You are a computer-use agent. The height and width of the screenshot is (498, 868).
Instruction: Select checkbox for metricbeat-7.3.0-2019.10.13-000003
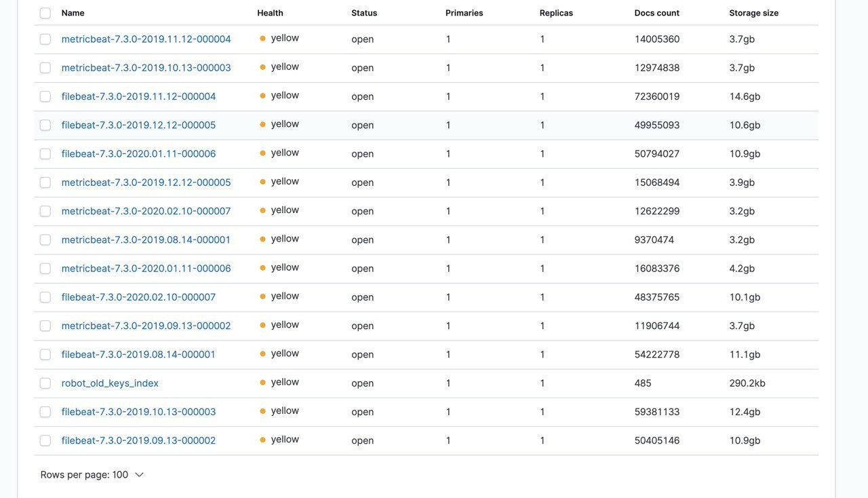click(x=45, y=68)
